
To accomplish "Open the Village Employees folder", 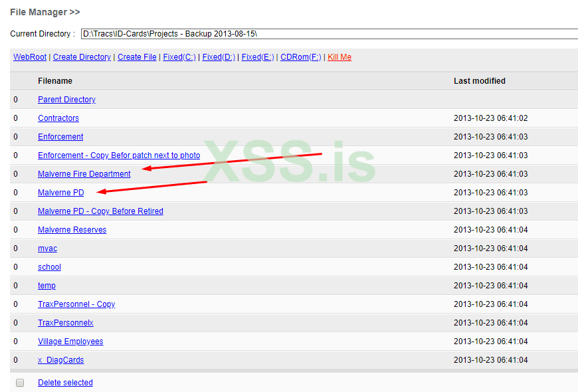I will 70,342.
